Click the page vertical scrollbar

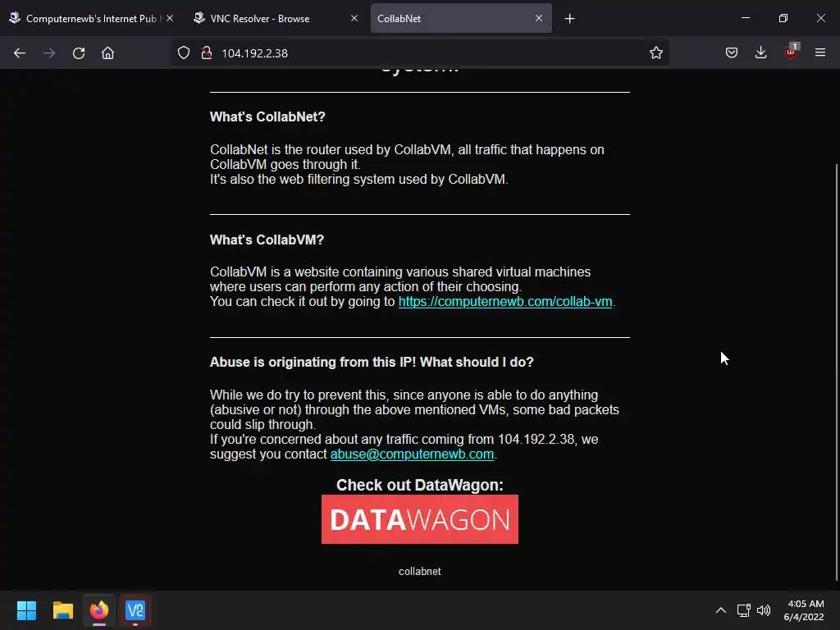[836, 372]
